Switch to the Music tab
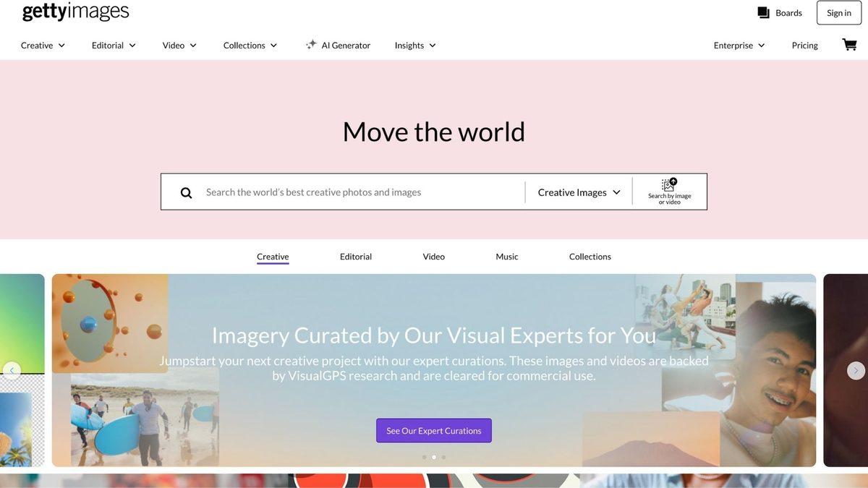The height and width of the screenshot is (488, 868). coord(506,257)
